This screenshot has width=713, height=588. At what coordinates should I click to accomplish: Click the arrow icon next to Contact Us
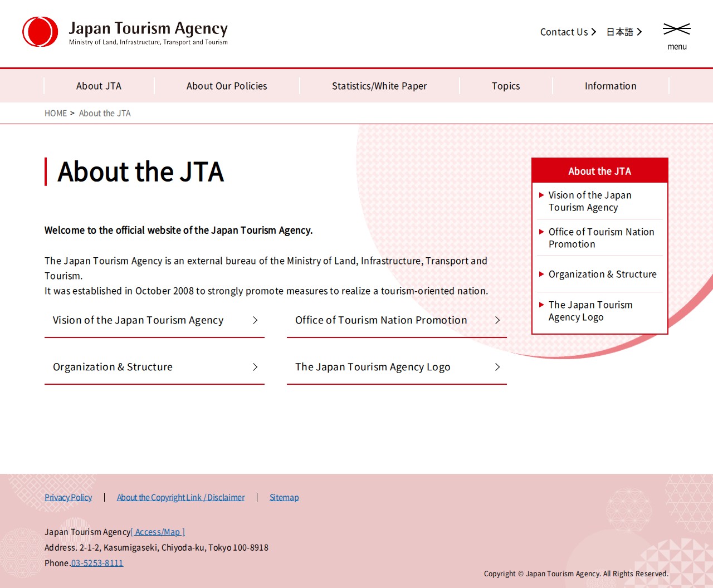click(x=594, y=32)
